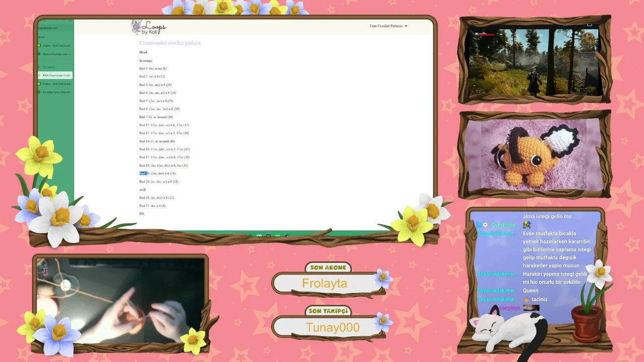644x362 pixels.
Task: Click the Charmander crochet pattern heading
Action: pos(170,43)
